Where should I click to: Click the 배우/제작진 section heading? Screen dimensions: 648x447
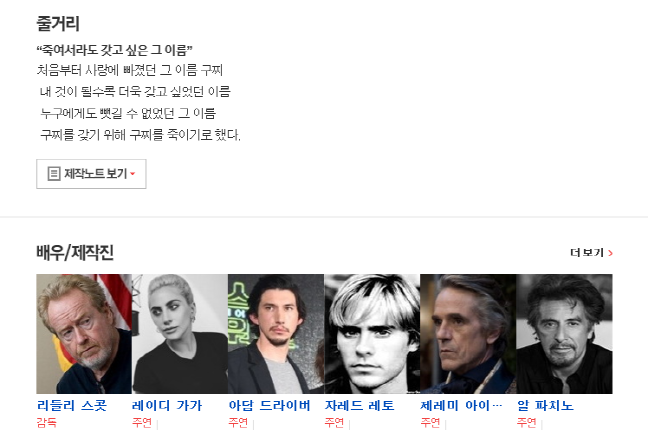click(75, 252)
